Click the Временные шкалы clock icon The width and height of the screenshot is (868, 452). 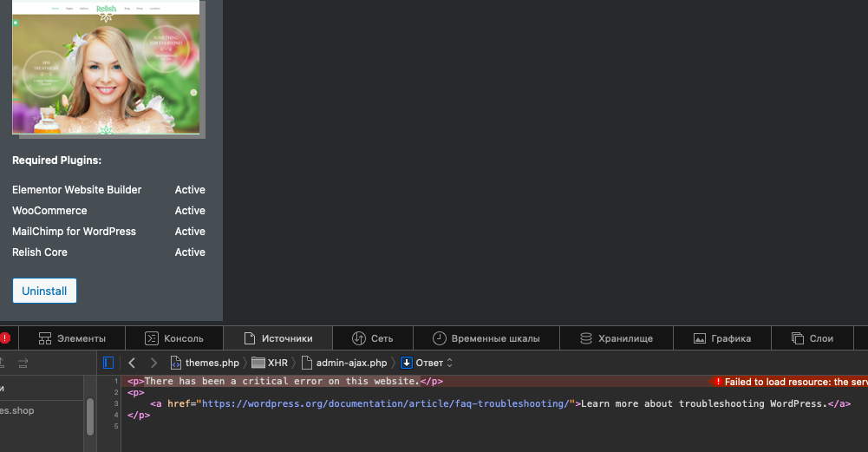coord(439,338)
